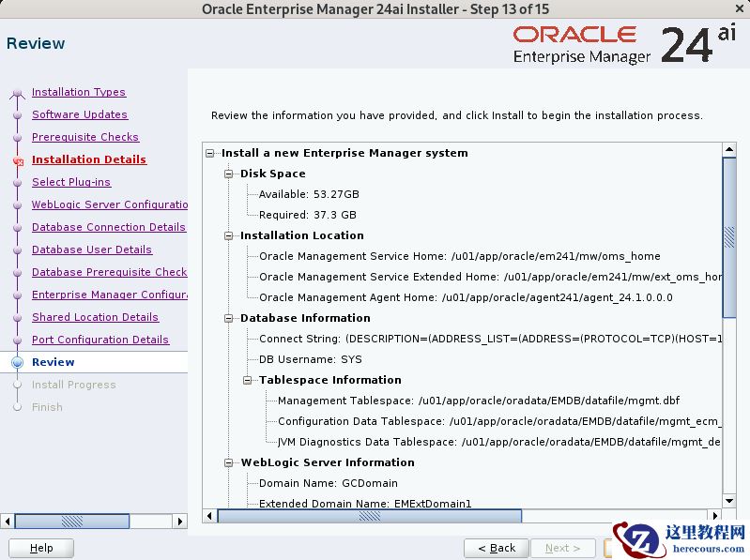Click the review tree horizontal scrollbar thumb
The height and width of the screenshot is (560, 750).
tap(369, 516)
